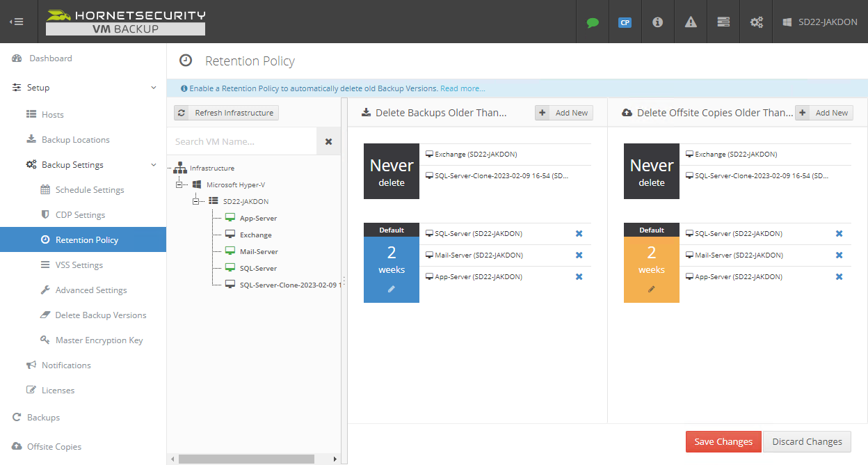The height and width of the screenshot is (465, 868).
Task: Follow the Read more... link
Action: (x=463, y=88)
